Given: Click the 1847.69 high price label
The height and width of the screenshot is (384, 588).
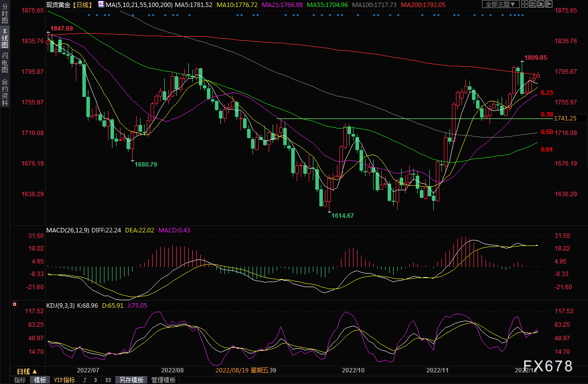Looking at the screenshot, I should pos(61,29).
